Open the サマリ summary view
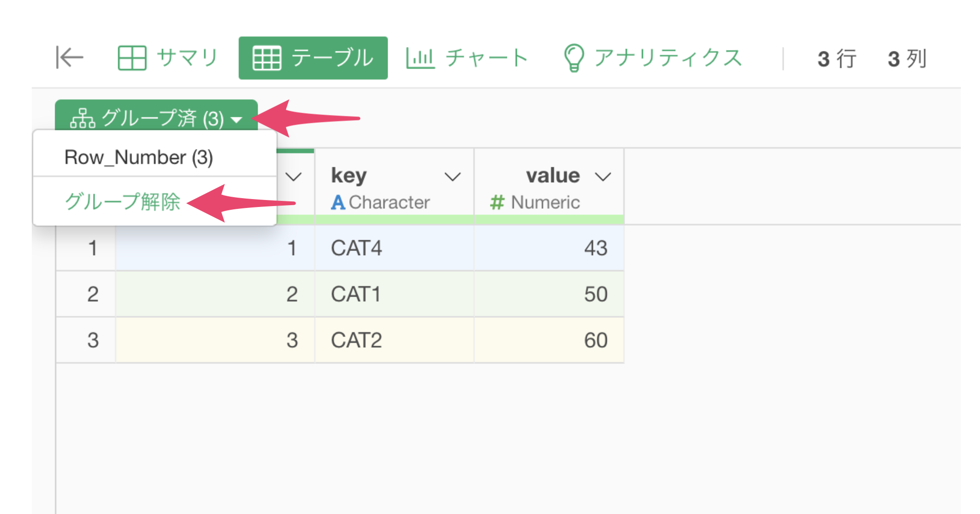The image size is (980, 514). [168, 58]
